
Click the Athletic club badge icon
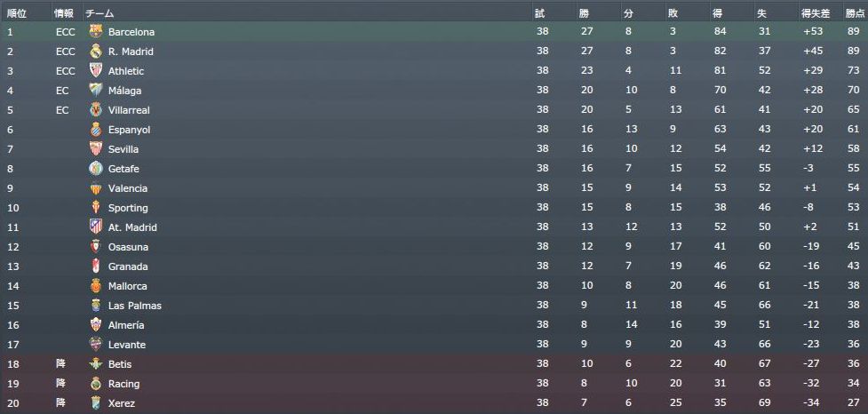(x=96, y=70)
